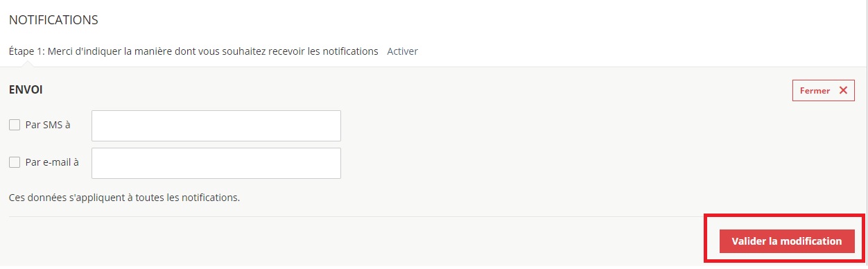This screenshot has width=868, height=269.
Task: Click the 'Ces données s'appliquent' notice text
Action: click(x=124, y=198)
